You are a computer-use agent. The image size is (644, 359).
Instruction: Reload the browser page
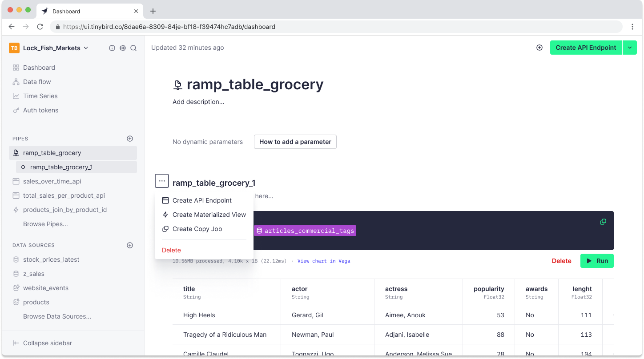40,27
